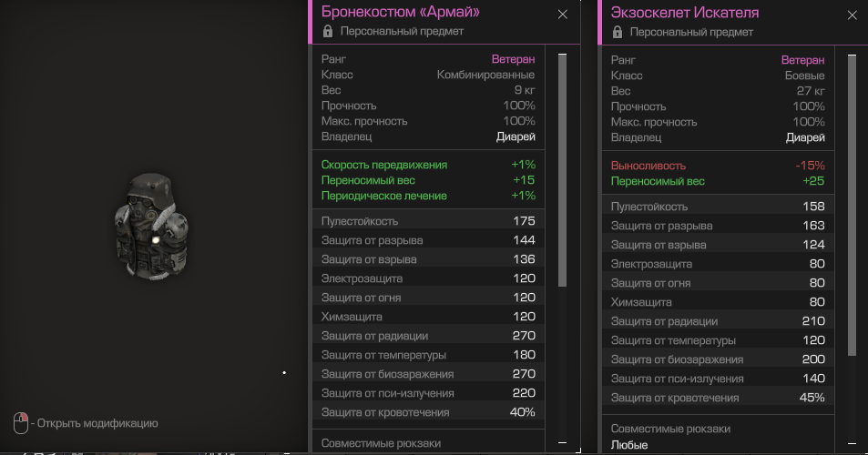Viewport: 868px width, 455px height.
Task: Click scrollbar thumb in Армай panel
Action: coord(562,173)
